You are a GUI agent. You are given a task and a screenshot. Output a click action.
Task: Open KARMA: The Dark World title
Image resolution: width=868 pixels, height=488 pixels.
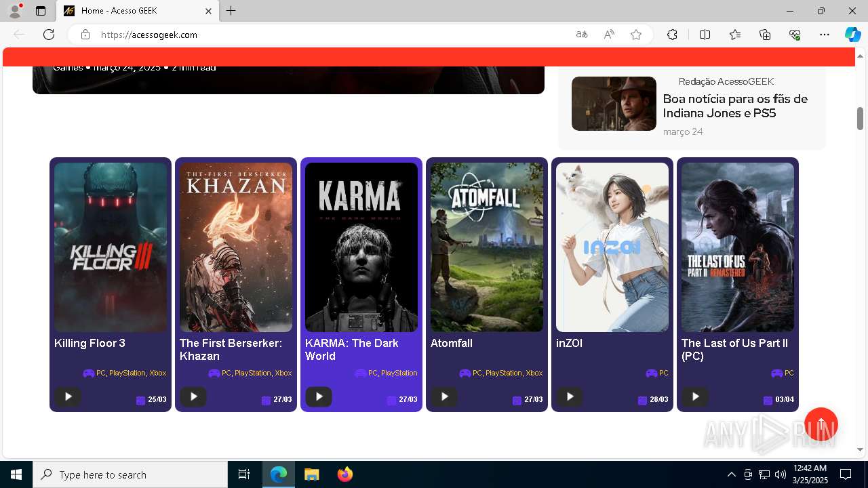click(352, 350)
